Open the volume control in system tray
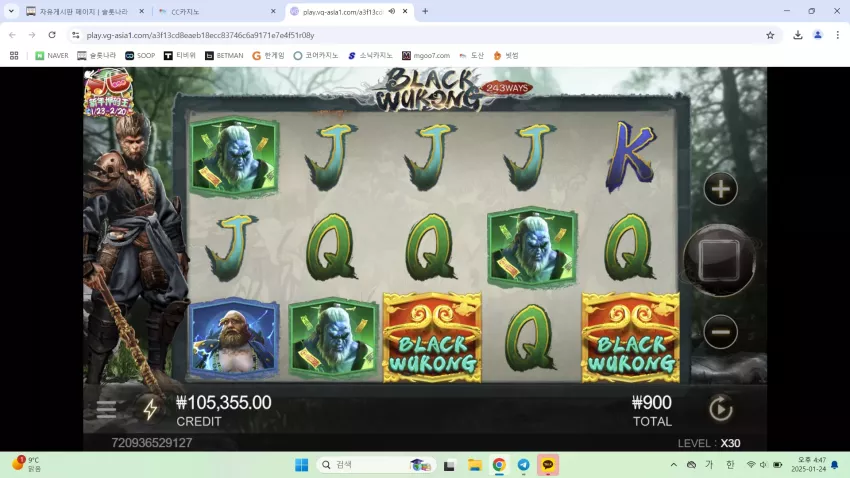850x478 pixels. pyautogui.click(x=763, y=464)
